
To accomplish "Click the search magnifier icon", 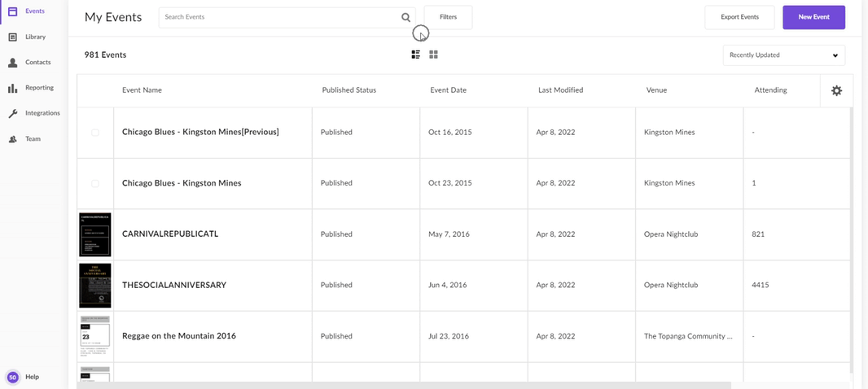I will pyautogui.click(x=406, y=17).
